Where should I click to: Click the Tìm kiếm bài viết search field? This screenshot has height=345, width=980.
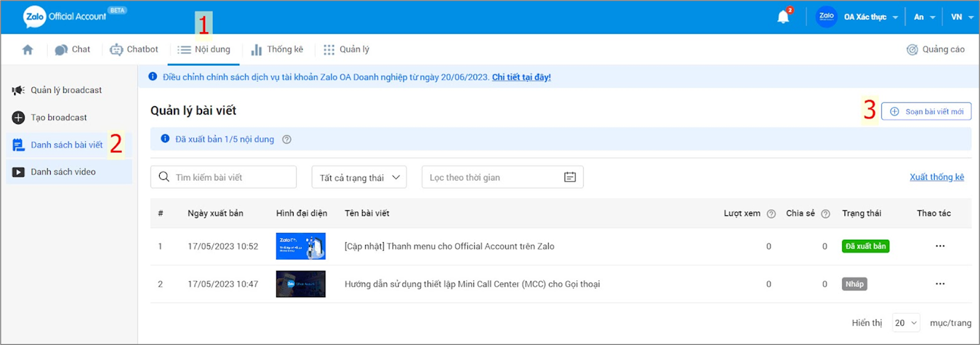click(224, 177)
